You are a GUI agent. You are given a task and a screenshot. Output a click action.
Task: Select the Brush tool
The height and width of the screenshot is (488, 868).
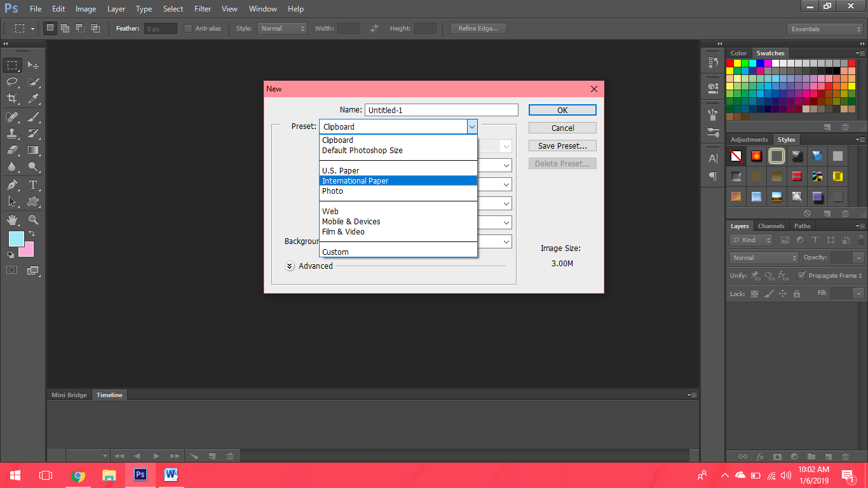(33, 117)
